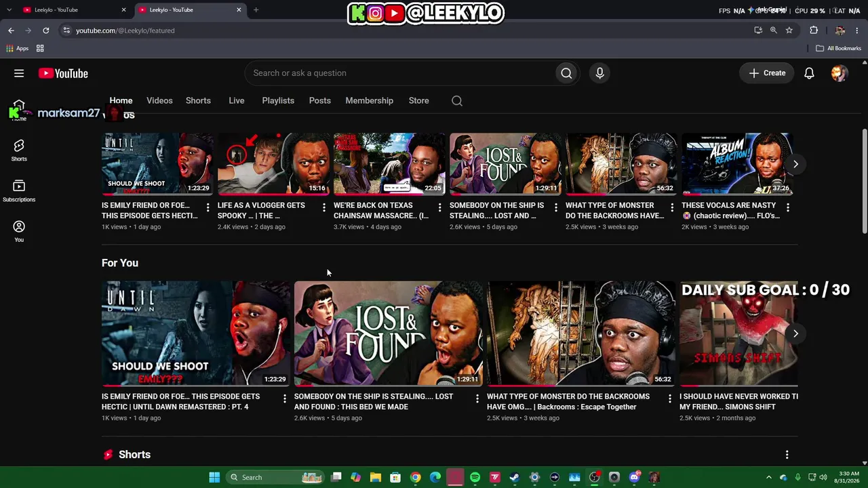Open a new browser tab
The height and width of the screenshot is (488, 868).
point(256,10)
